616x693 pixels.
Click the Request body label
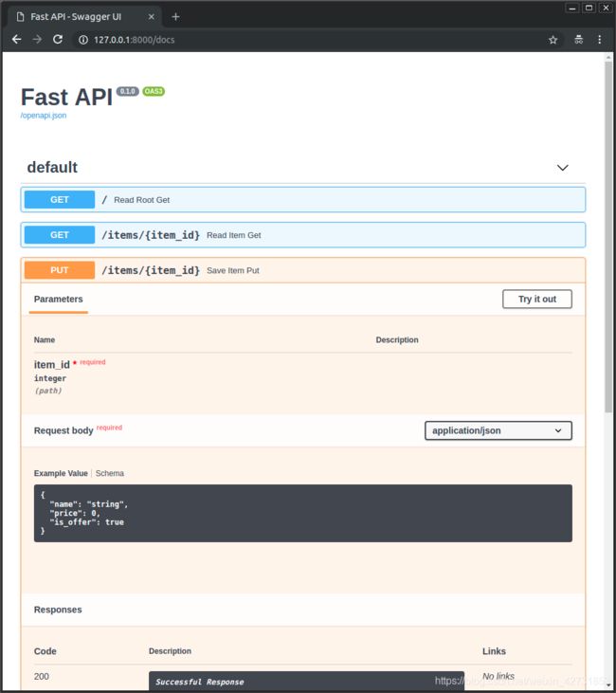click(63, 430)
